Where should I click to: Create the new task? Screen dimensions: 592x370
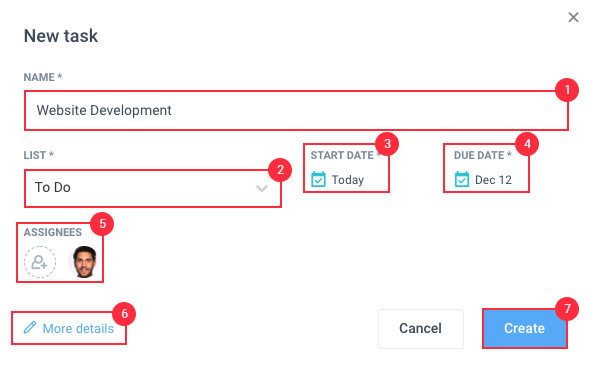524,328
